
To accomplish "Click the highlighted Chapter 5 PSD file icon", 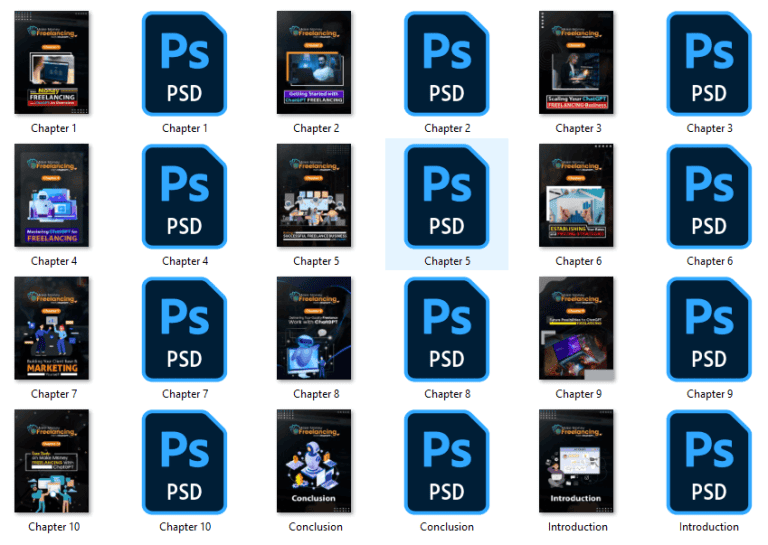I will (x=447, y=196).
